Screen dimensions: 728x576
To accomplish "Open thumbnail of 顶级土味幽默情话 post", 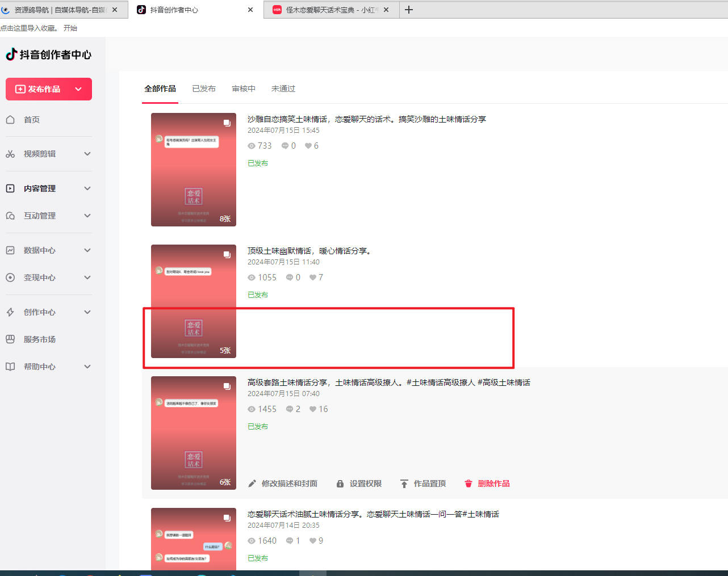I will pyautogui.click(x=194, y=301).
